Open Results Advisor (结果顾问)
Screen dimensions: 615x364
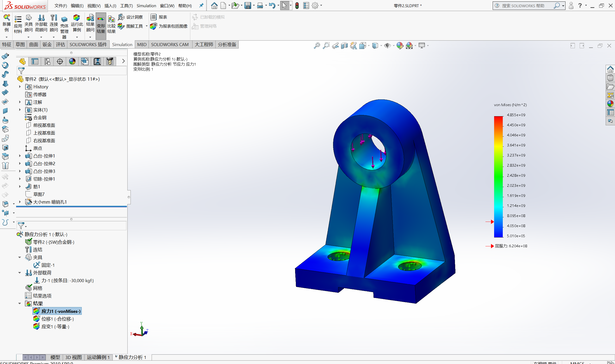(90, 23)
